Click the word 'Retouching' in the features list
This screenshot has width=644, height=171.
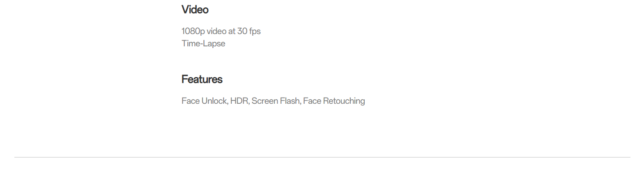pyautogui.click(x=344, y=101)
